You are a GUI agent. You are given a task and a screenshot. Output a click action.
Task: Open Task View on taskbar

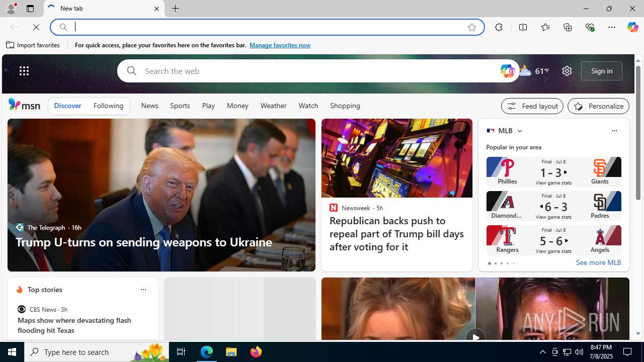[x=181, y=352]
